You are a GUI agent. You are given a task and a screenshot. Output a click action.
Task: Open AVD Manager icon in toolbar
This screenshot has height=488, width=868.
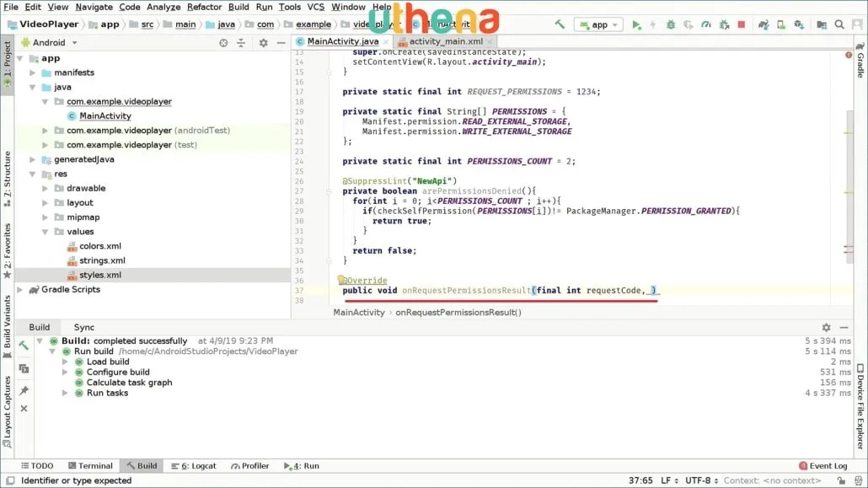(x=781, y=24)
